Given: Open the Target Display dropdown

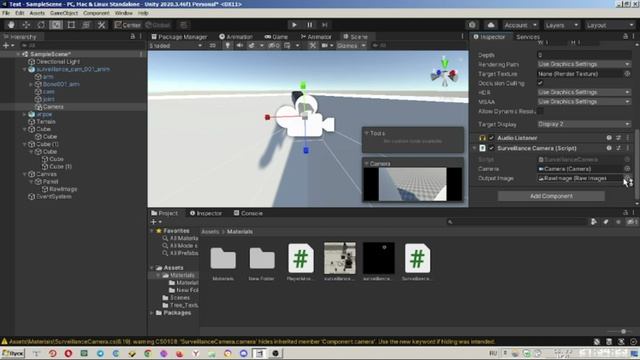Looking at the screenshot, I should (x=584, y=124).
